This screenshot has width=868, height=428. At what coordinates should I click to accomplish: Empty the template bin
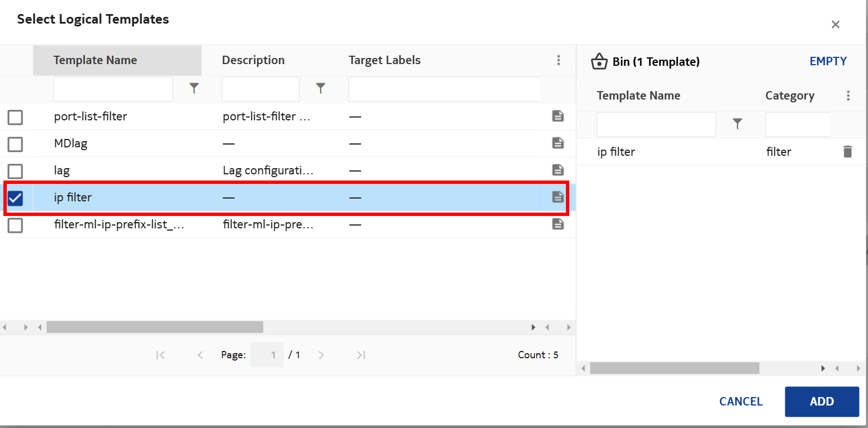point(827,61)
